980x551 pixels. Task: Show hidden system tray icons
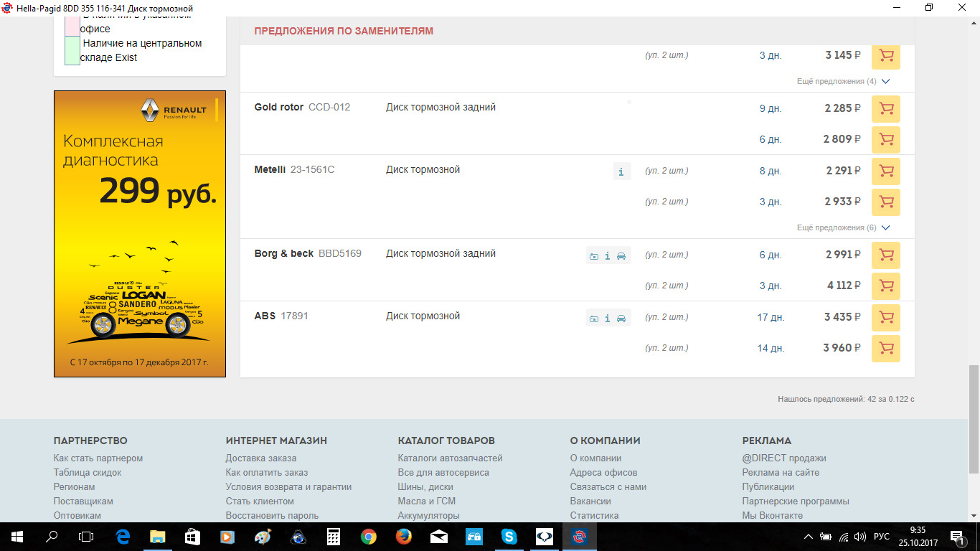809,537
